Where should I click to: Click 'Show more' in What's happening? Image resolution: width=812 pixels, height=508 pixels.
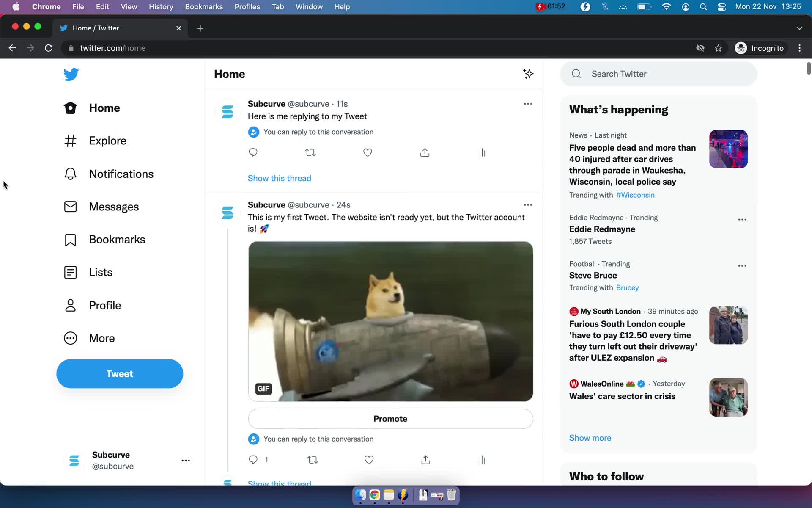(x=590, y=438)
